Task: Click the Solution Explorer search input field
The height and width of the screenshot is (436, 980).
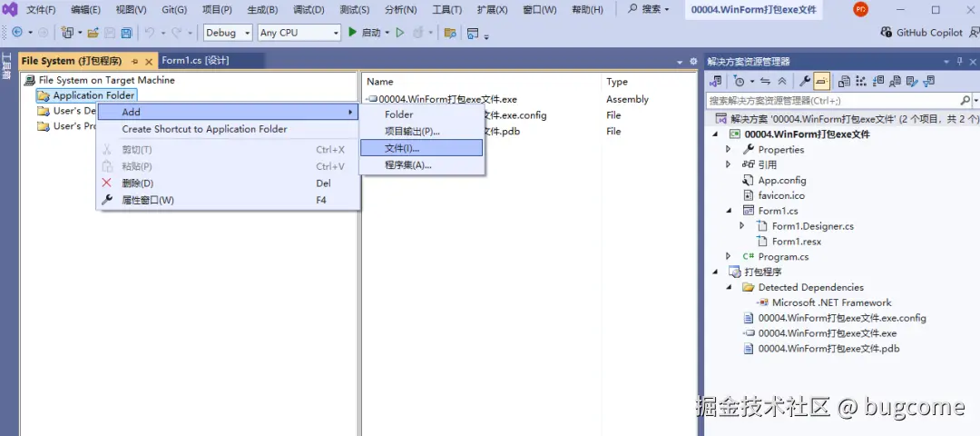Action: click(x=832, y=100)
